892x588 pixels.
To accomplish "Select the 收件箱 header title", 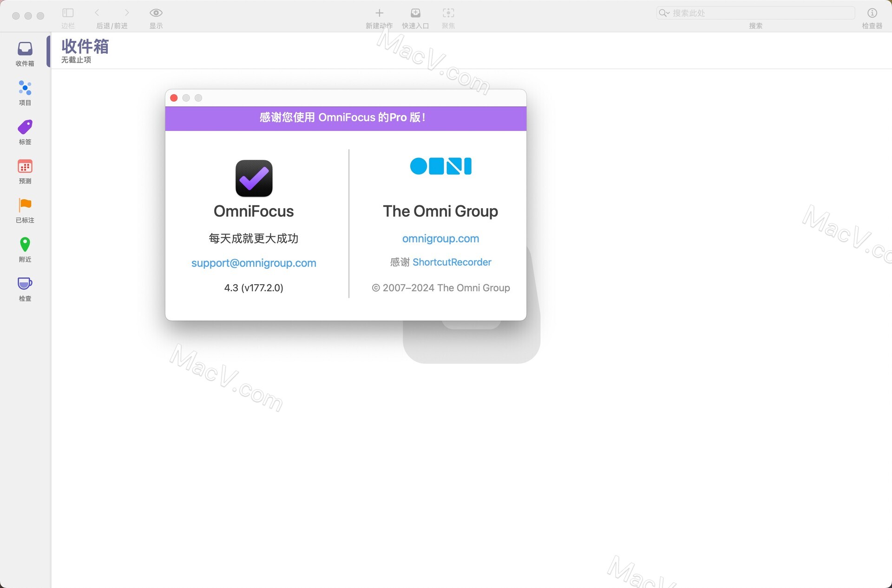I will (85, 46).
